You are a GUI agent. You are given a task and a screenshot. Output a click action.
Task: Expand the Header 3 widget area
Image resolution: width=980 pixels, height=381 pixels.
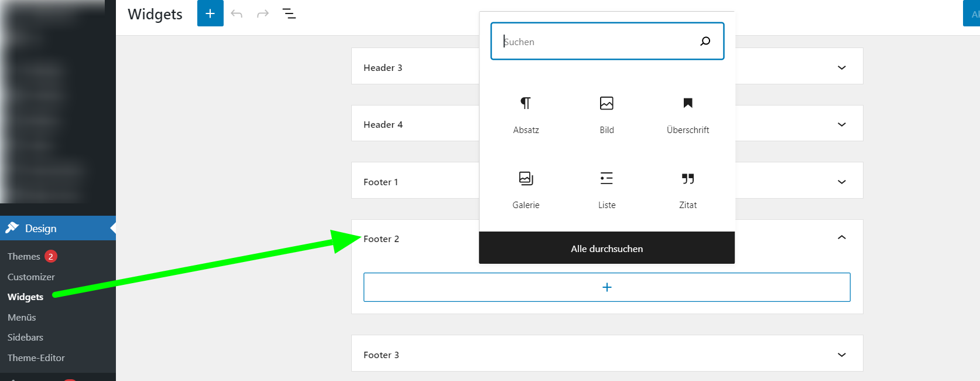pyautogui.click(x=841, y=67)
